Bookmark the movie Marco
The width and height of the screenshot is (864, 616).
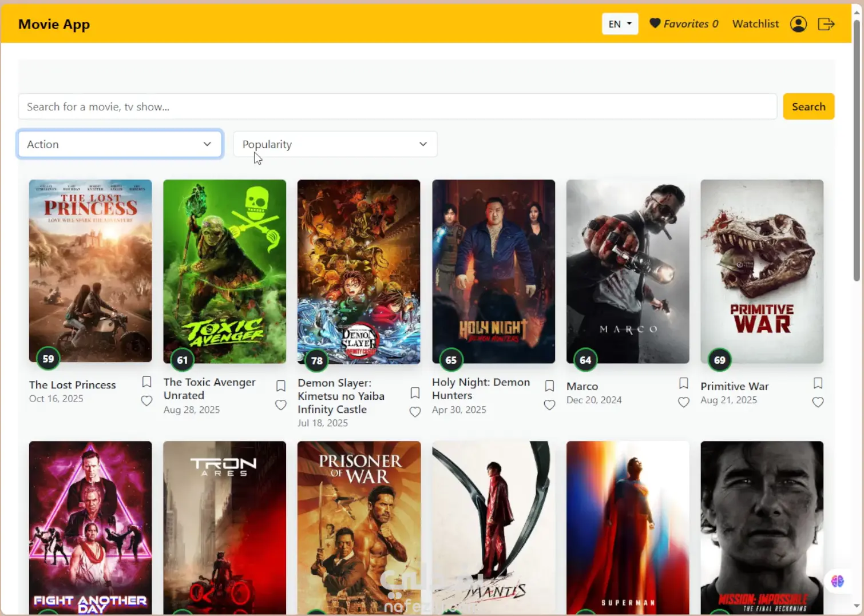tap(684, 383)
